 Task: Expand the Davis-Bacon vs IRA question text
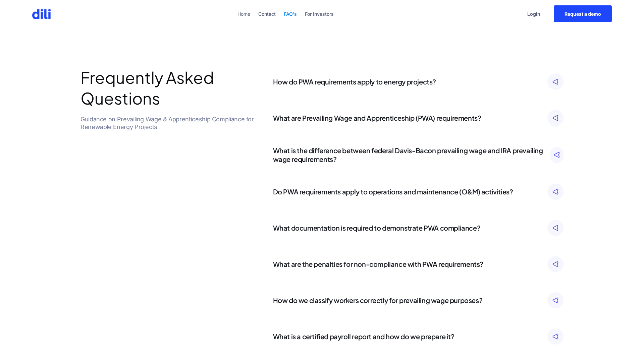pos(408,155)
